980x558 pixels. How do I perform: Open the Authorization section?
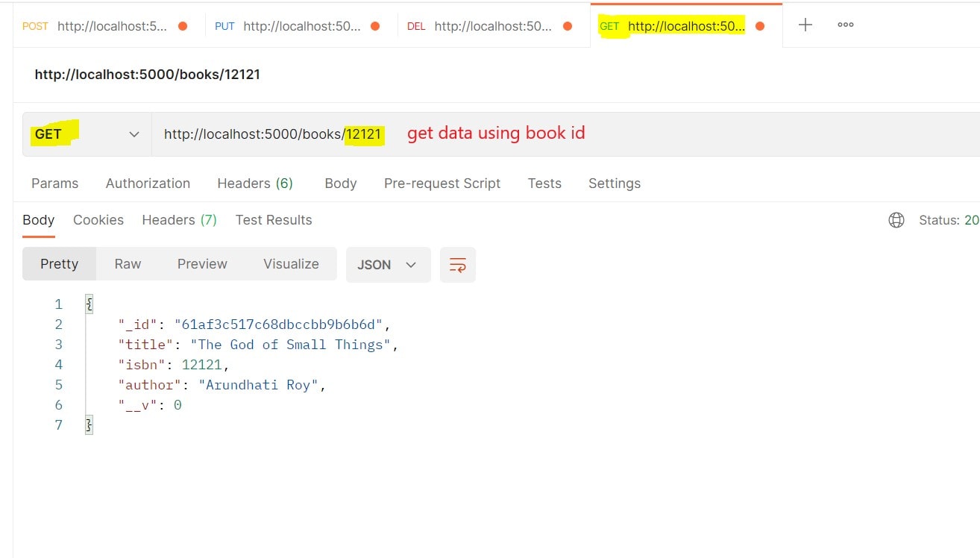pos(147,183)
